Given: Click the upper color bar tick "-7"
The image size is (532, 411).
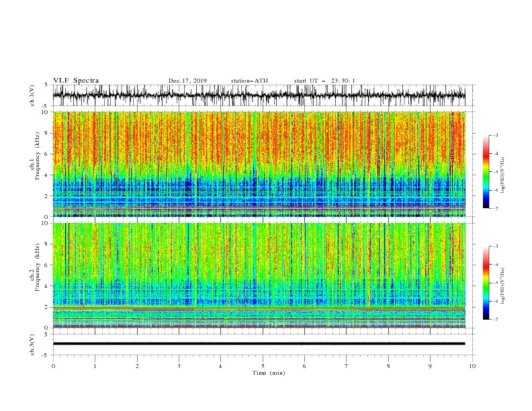Looking at the screenshot, I should coord(496,208).
